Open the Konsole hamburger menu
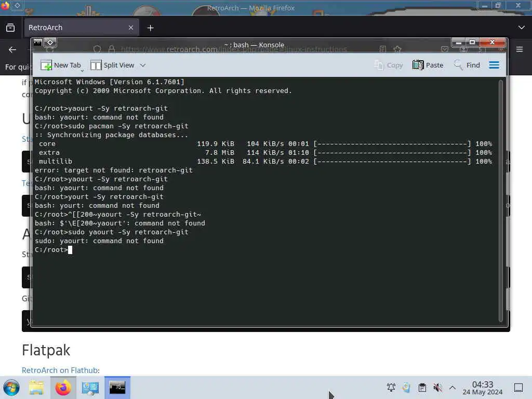532x399 pixels. point(494,65)
